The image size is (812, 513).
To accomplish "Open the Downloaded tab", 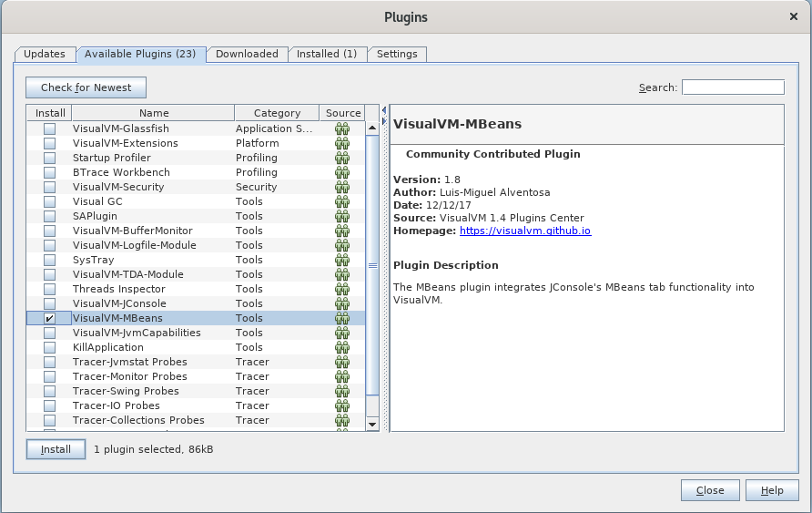I will [247, 54].
